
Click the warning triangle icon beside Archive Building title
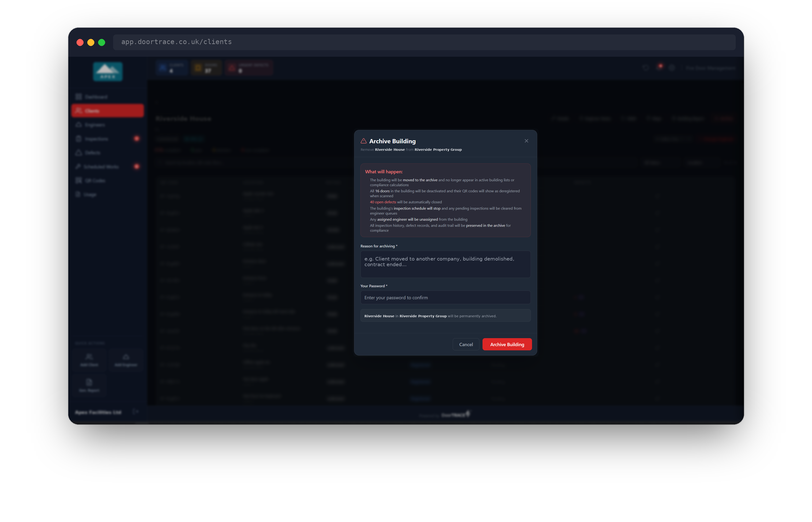(363, 141)
